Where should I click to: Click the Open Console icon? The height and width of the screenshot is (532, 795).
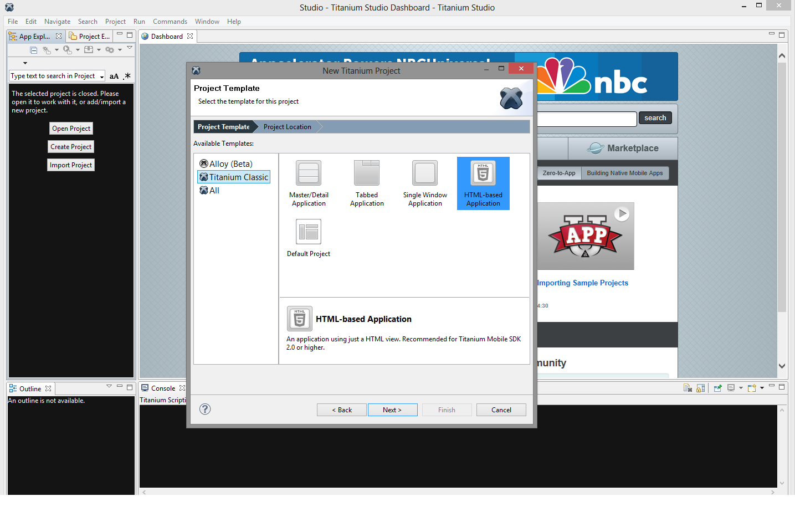752,388
